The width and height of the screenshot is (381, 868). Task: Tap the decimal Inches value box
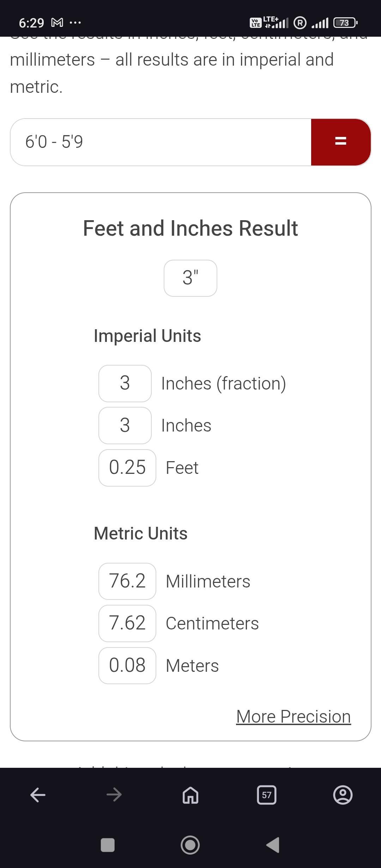125,426
